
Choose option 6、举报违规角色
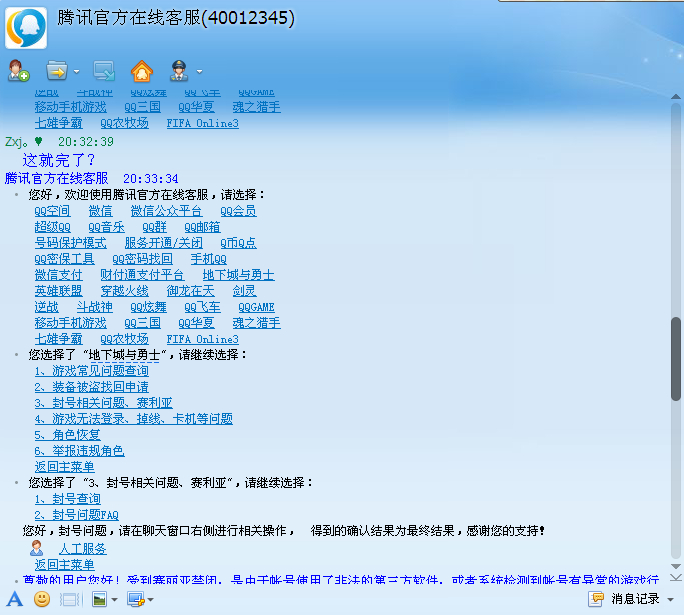point(79,451)
